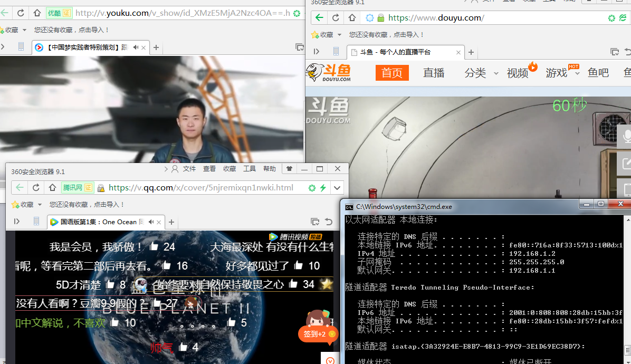Like the comment 5D才清楚
This screenshot has width=631, height=364.
(x=110, y=284)
